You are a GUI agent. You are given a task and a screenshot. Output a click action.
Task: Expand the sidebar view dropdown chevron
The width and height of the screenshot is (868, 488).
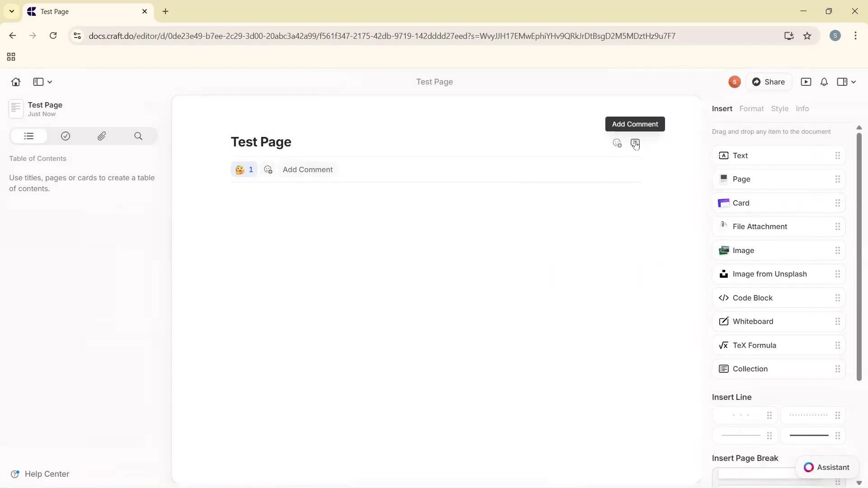[49, 82]
